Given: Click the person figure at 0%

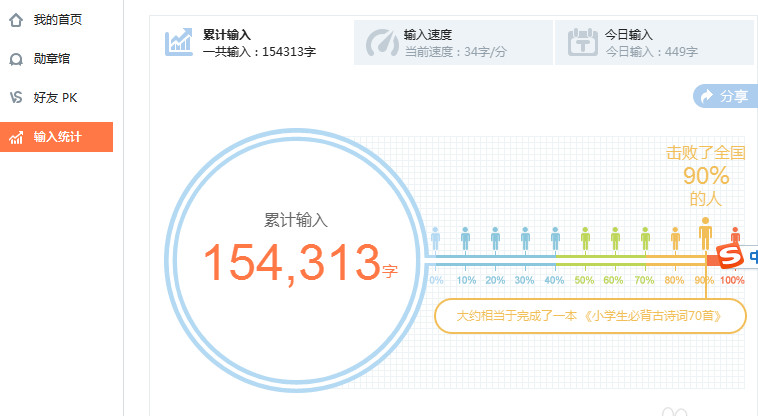Looking at the screenshot, I should [436, 238].
